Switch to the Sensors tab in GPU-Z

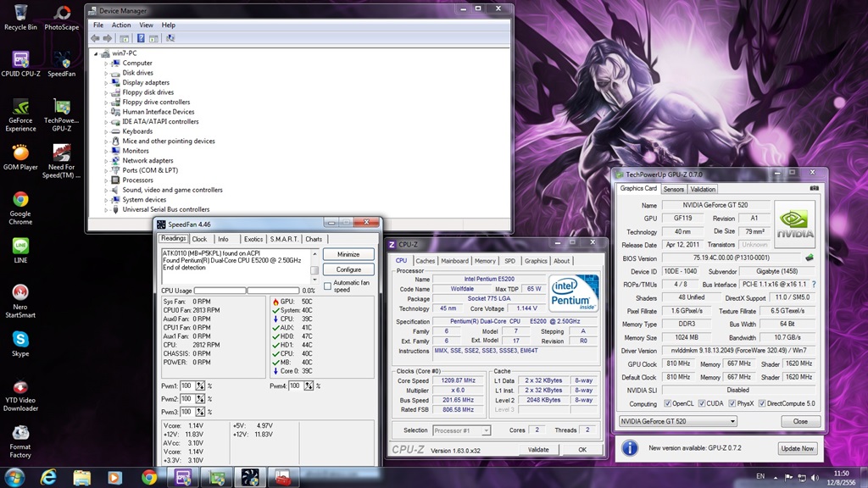coord(673,189)
